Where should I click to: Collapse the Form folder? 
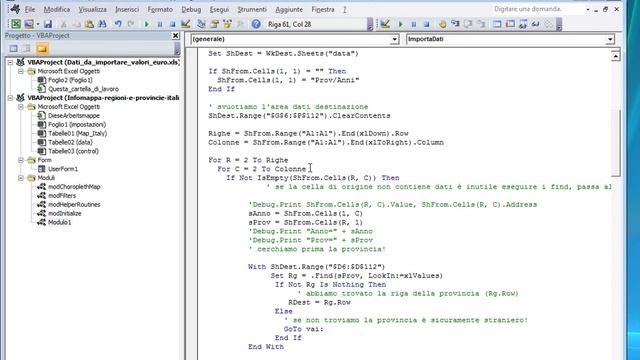pos(21,160)
